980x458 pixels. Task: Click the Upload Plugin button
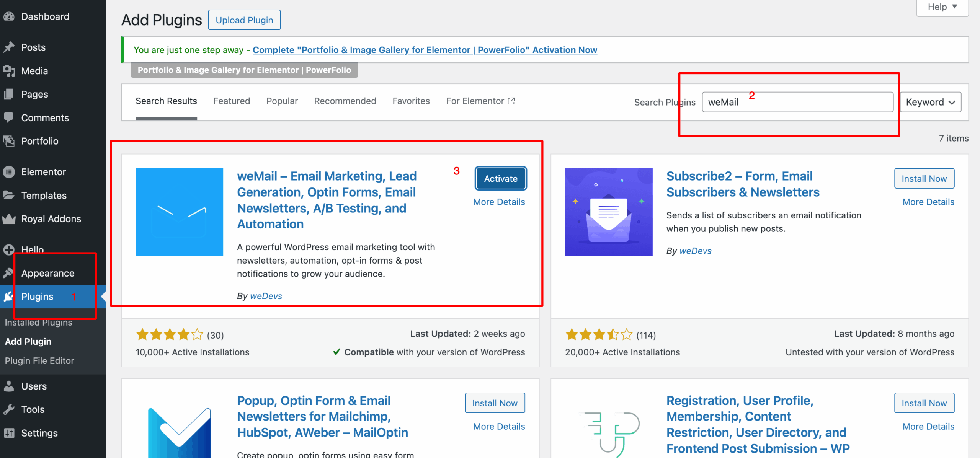pos(244,20)
